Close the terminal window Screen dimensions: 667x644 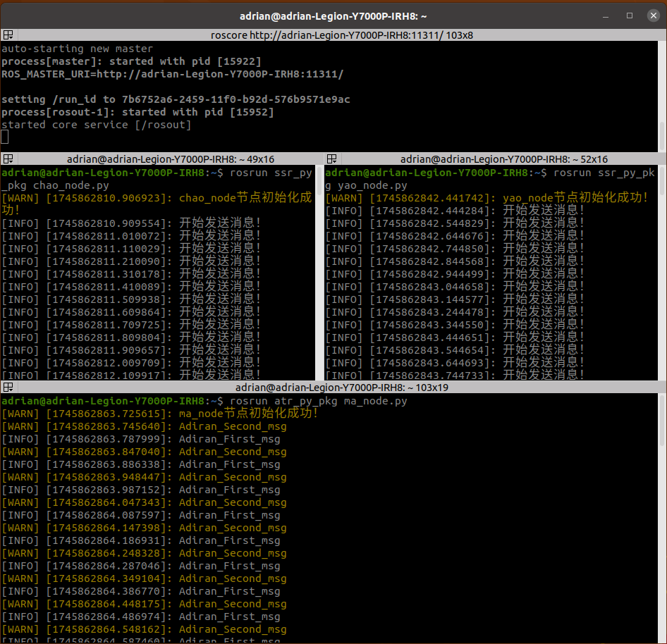click(654, 16)
